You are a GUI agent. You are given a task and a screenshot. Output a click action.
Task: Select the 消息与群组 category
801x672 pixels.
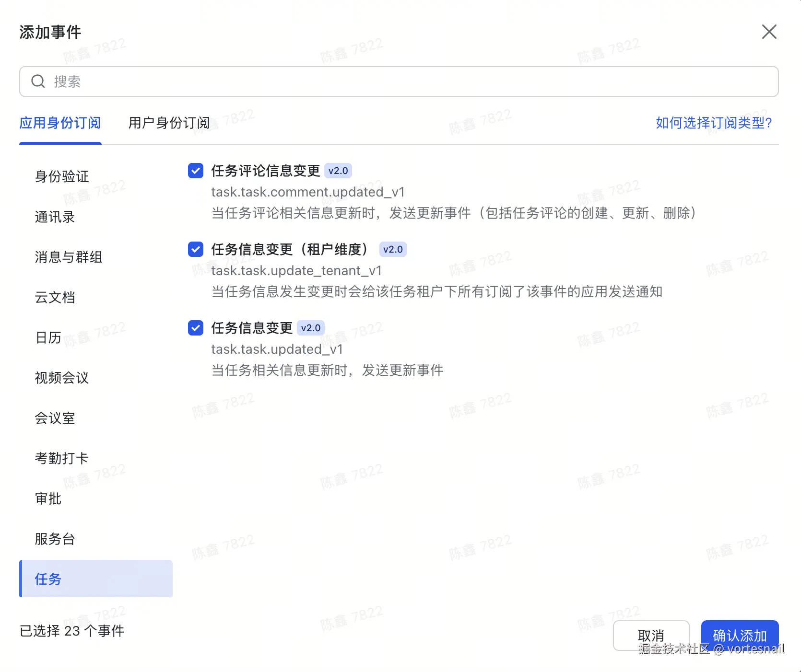pos(68,257)
